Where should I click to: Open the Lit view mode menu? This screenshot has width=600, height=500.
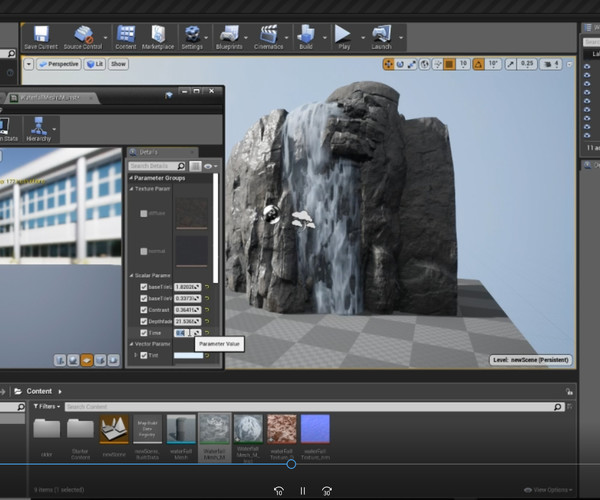pos(95,64)
